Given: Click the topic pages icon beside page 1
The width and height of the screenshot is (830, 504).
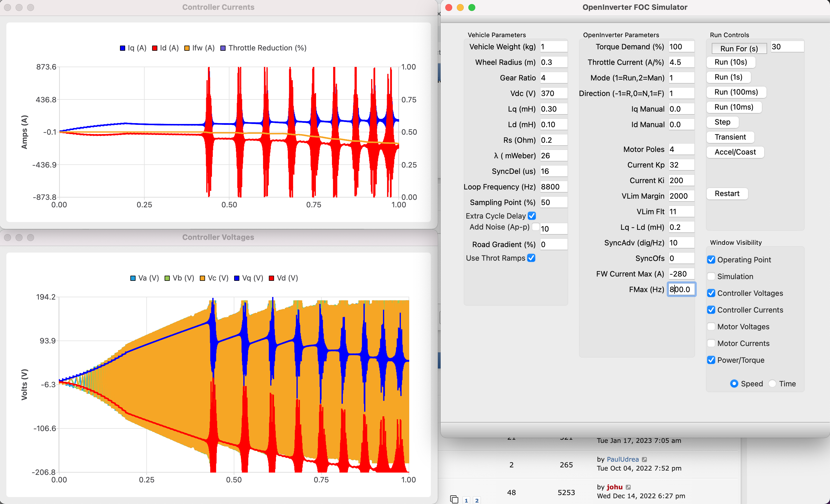Looking at the screenshot, I should coord(454,499).
